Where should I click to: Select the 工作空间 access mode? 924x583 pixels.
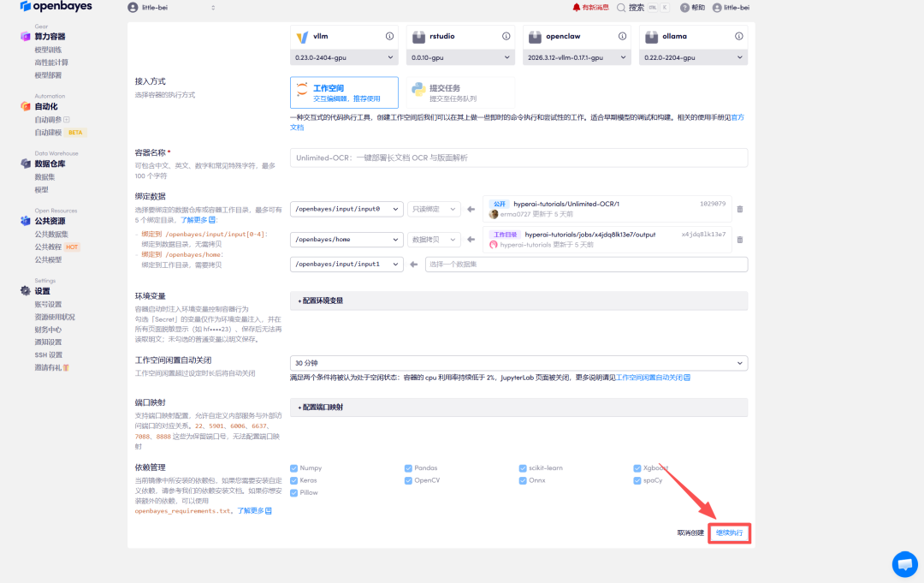click(x=344, y=92)
